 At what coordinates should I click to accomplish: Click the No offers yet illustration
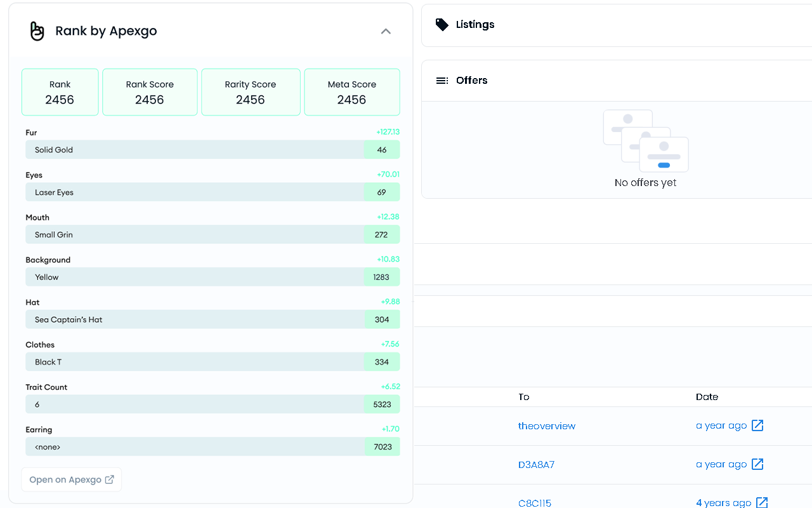[645, 141]
